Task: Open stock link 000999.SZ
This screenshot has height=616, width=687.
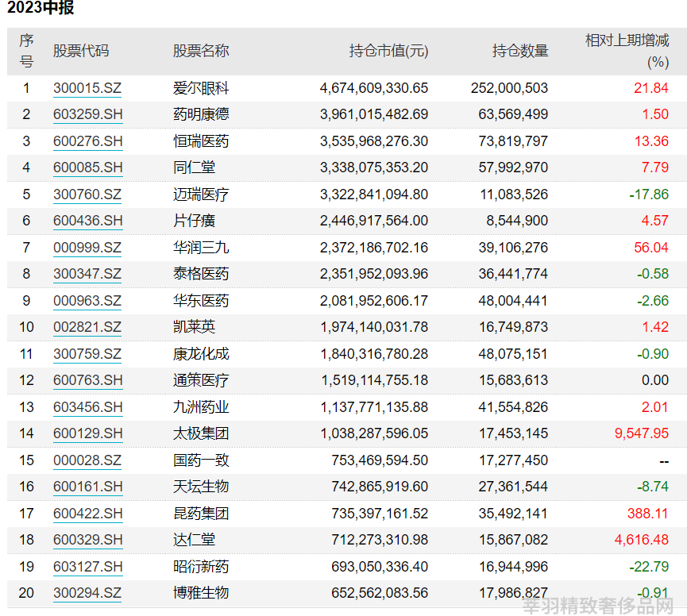Action: point(87,248)
